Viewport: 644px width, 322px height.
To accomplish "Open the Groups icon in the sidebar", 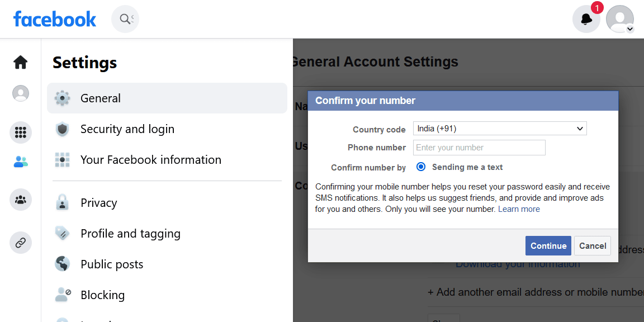I will click(21, 200).
